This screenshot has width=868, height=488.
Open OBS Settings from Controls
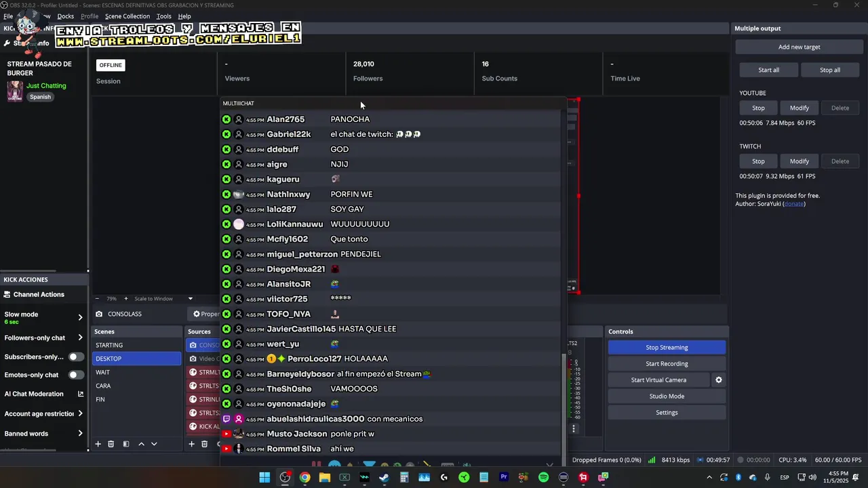tap(667, 413)
